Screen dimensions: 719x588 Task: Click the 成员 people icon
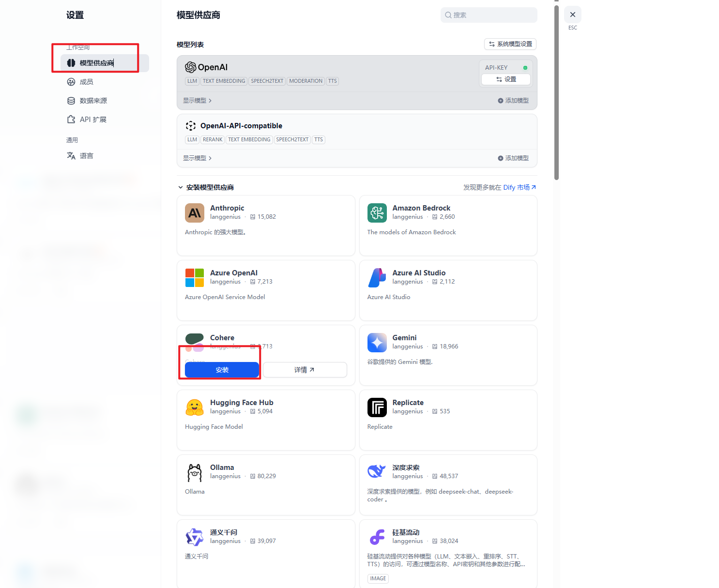click(71, 82)
